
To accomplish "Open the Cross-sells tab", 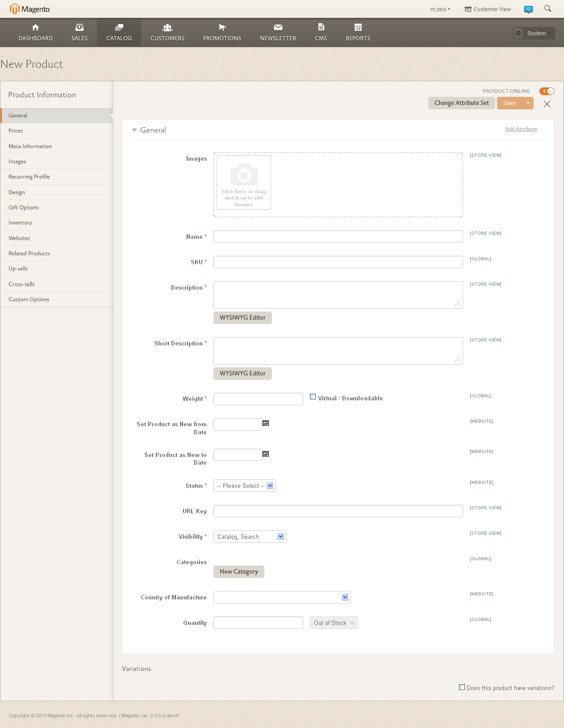I will click(56, 284).
